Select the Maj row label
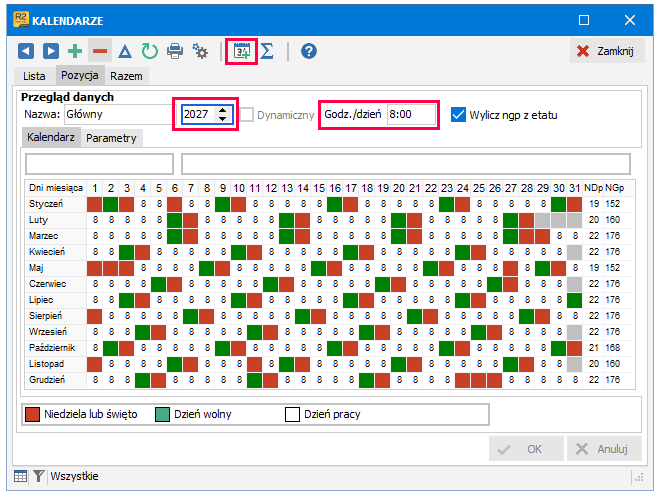The width and height of the screenshot is (667, 503). [x=56, y=268]
